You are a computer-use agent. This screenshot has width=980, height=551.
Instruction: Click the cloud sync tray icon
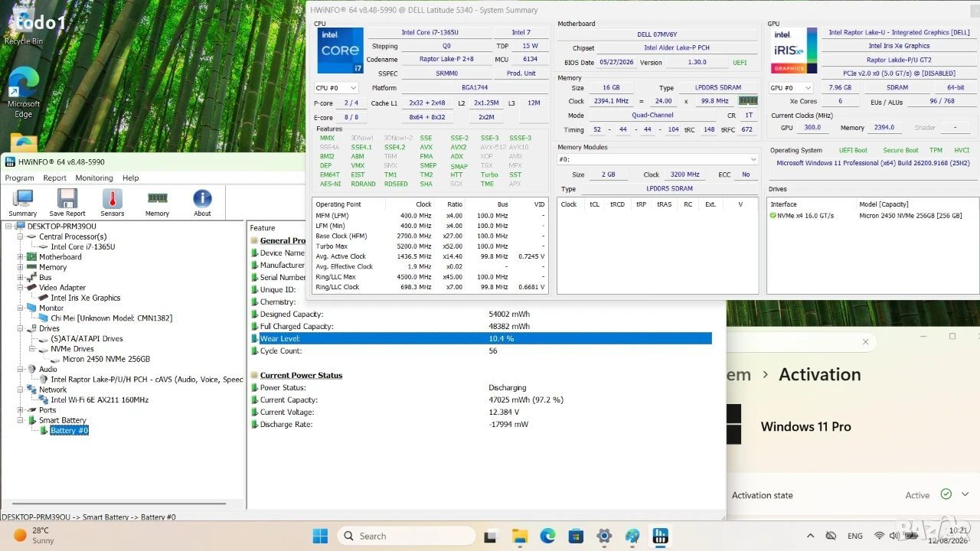(831, 536)
